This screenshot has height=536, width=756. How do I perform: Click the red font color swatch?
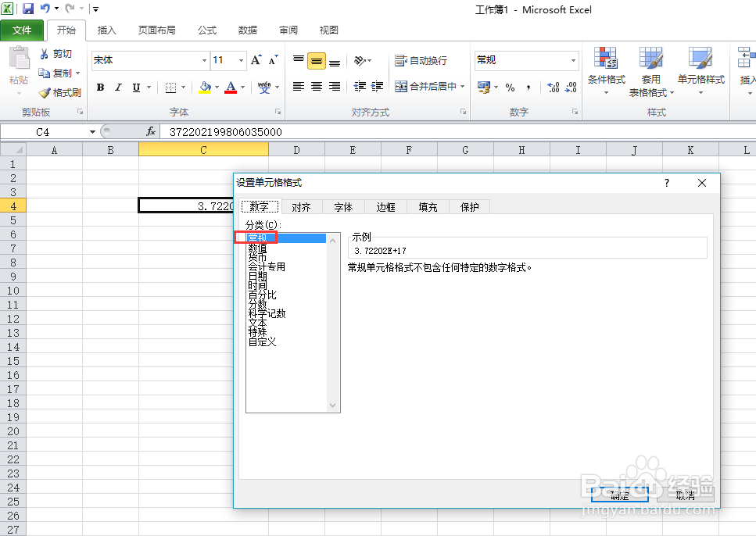pyautogui.click(x=231, y=92)
